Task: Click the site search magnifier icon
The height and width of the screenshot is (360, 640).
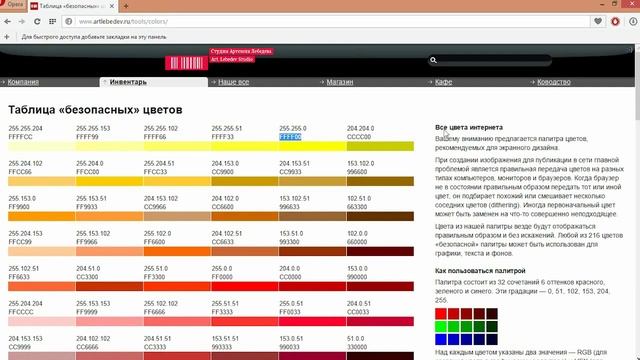Action: (x=433, y=60)
